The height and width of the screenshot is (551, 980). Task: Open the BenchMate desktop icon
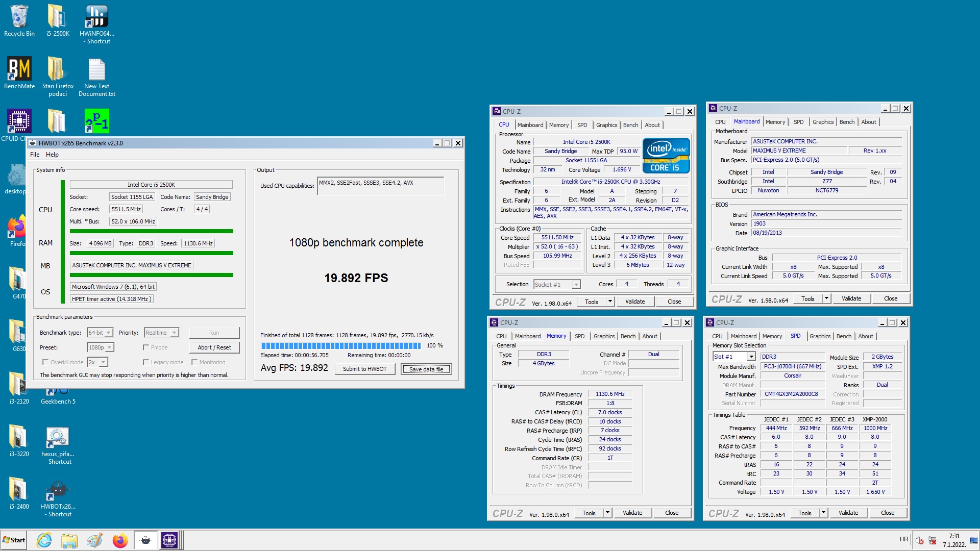(x=19, y=73)
